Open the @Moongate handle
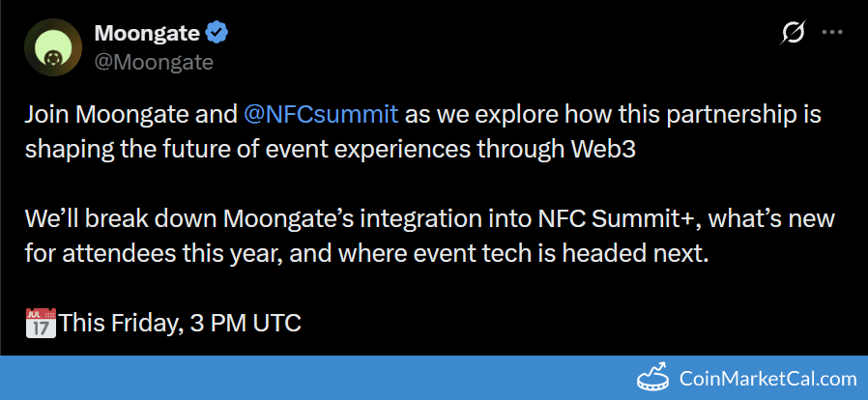 [153, 62]
